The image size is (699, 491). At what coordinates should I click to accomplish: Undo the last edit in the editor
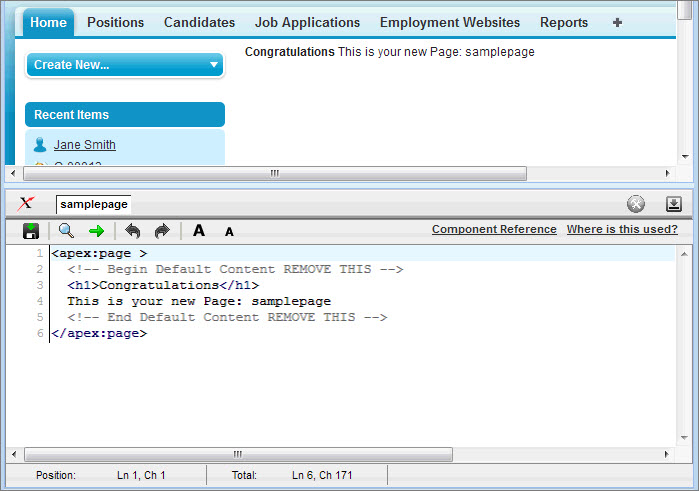pos(132,231)
